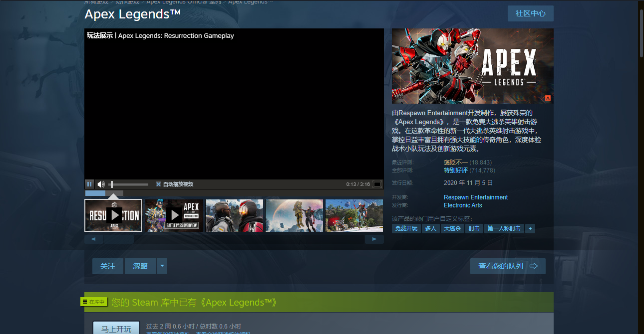Pause the gameplay video
Screen dimensions: 644x334
point(89,184)
